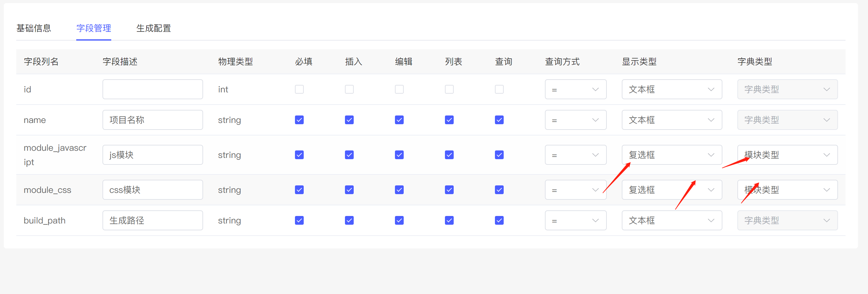Open 查询方式 dropdown for name row
The height and width of the screenshot is (294, 868).
(x=576, y=120)
